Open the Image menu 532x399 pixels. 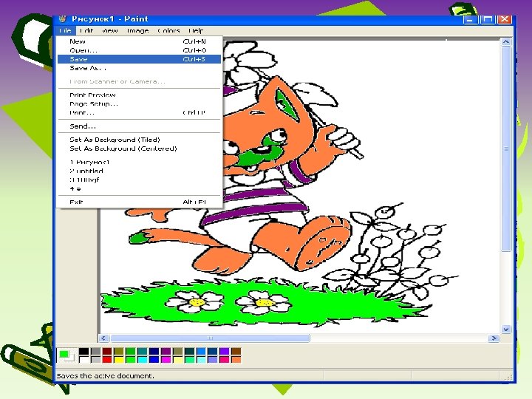137,30
